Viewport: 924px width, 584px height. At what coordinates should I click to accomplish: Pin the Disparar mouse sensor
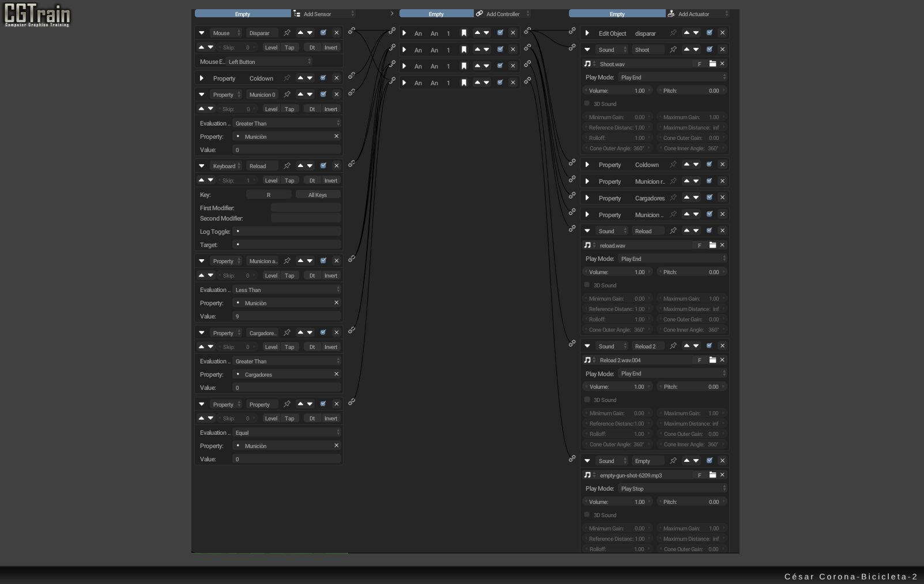[x=287, y=33]
